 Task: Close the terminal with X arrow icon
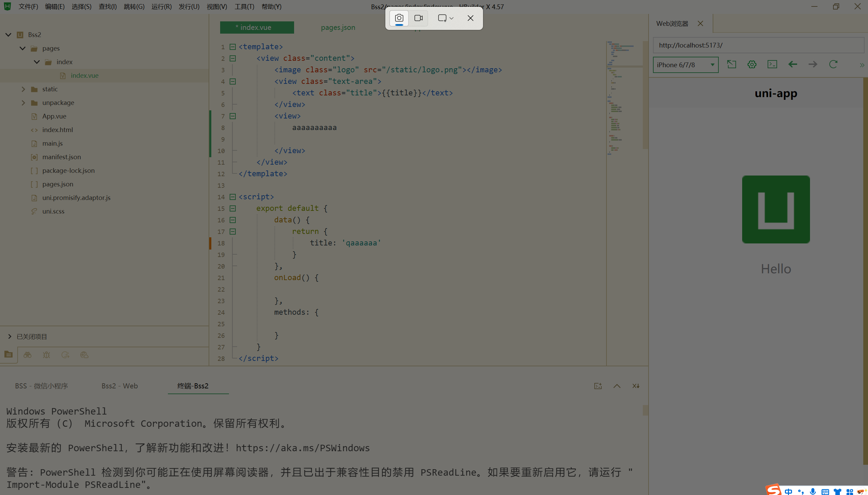pyautogui.click(x=636, y=386)
